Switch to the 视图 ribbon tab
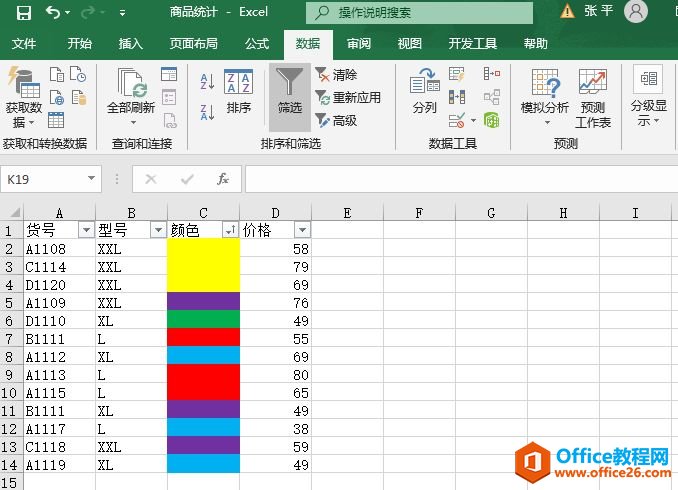The height and width of the screenshot is (490, 678). pyautogui.click(x=409, y=43)
